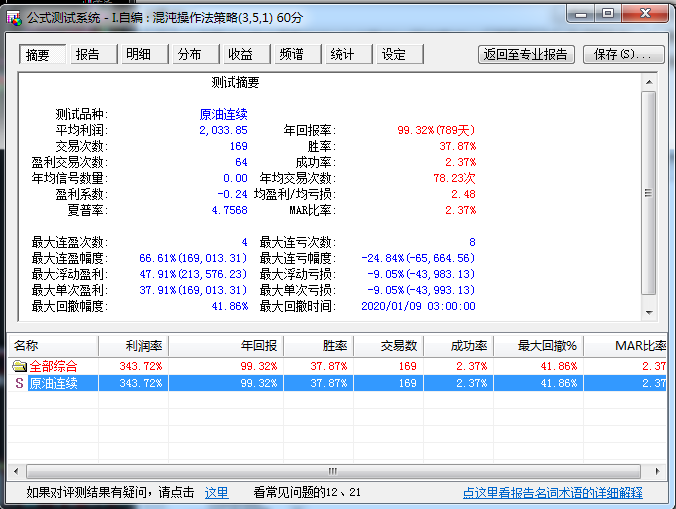
Task: Click the 这里 help link
Action: [216, 493]
